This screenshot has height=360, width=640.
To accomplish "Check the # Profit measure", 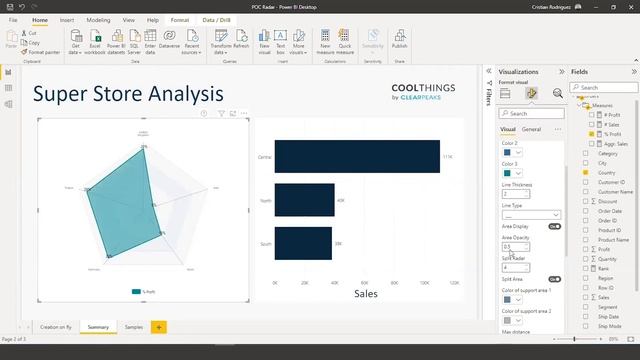I will click(591, 115).
